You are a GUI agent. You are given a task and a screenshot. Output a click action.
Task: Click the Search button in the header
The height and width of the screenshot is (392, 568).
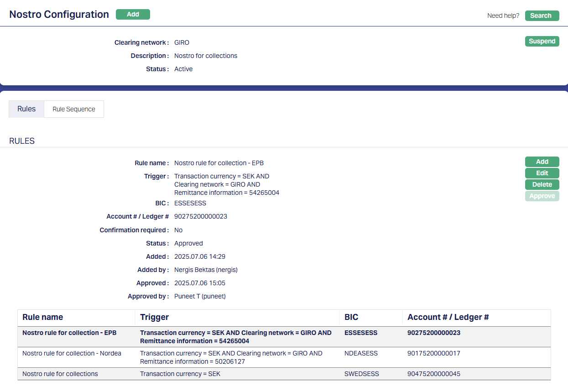click(x=542, y=16)
